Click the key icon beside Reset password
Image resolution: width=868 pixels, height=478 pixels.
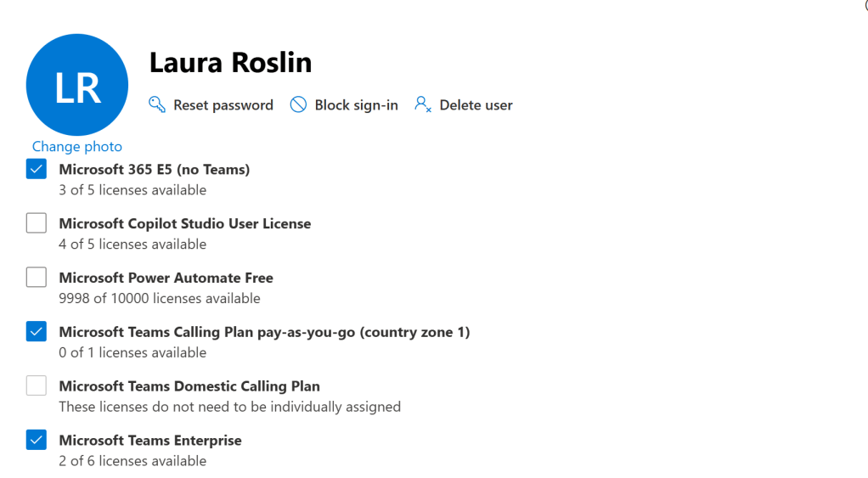coord(157,104)
